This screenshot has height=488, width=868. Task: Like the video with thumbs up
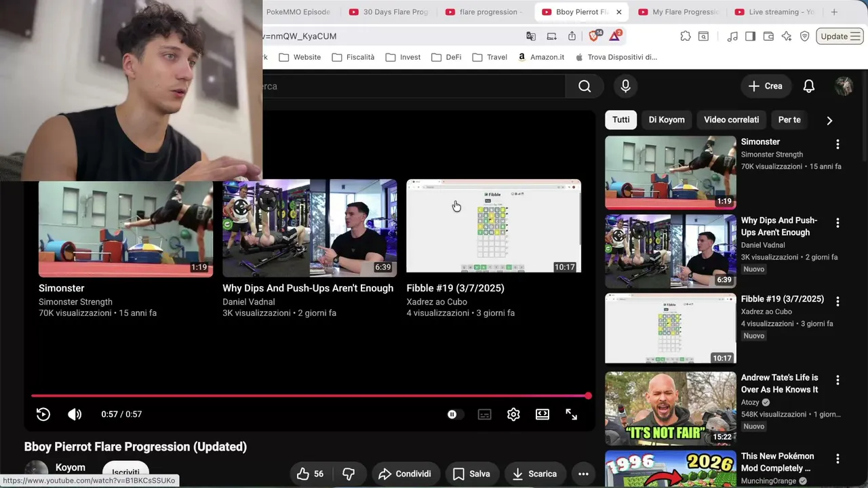312,474
